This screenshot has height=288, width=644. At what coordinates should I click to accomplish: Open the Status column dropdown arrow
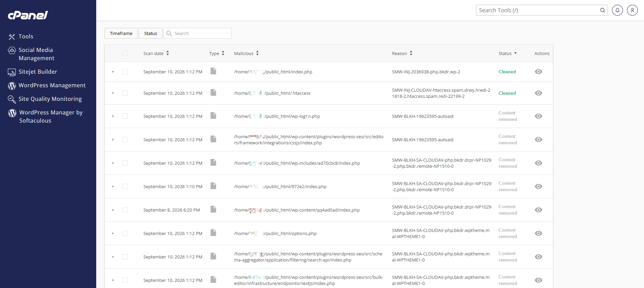515,53
